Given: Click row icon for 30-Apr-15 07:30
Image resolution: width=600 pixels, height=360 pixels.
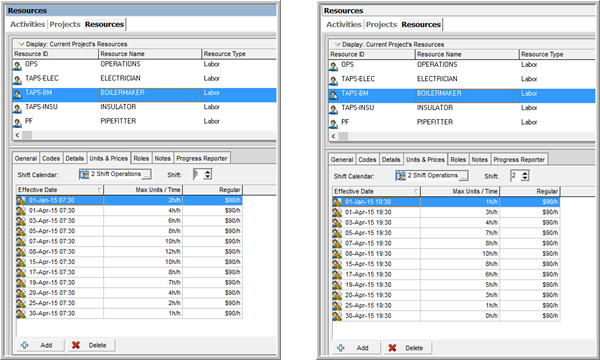Looking at the screenshot, I should pos(21,313).
